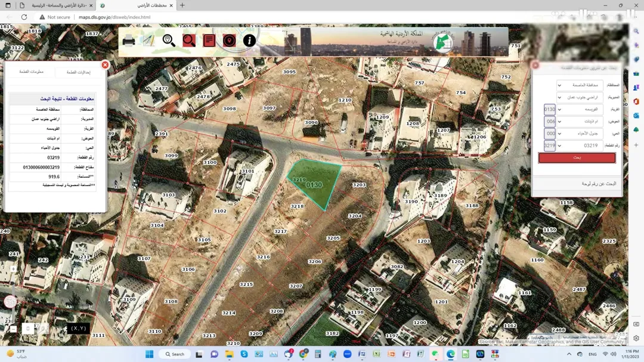
Task: Click the map zoom out minus button
Action: coord(13,329)
